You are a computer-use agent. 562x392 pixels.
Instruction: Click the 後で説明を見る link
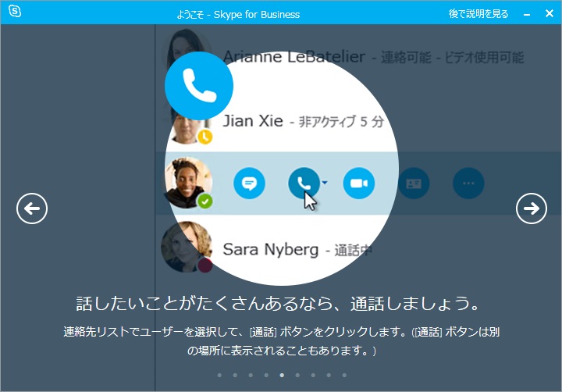[x=478, y=14]
